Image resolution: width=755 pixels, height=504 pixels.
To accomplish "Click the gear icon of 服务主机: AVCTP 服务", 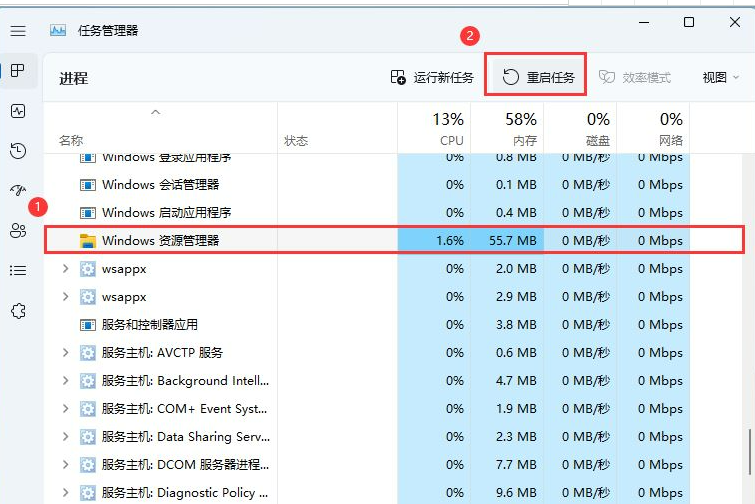I will pyautogui.click(x=88, y=353).
